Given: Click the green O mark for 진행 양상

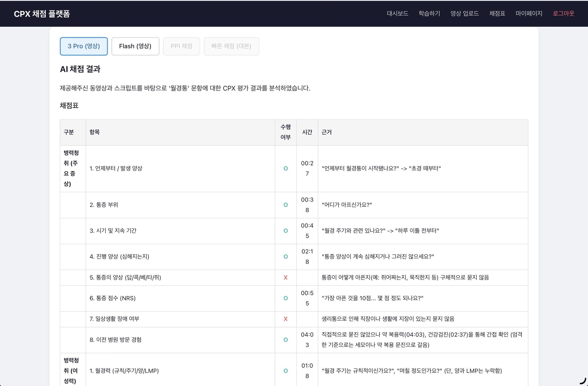Looking at the screenshot, I should [x=285, y=257].
